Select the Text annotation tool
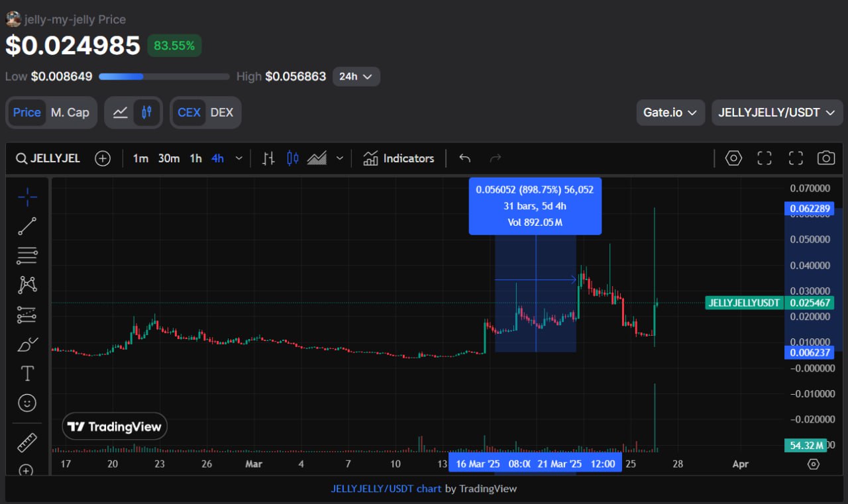 coord(27,374)
